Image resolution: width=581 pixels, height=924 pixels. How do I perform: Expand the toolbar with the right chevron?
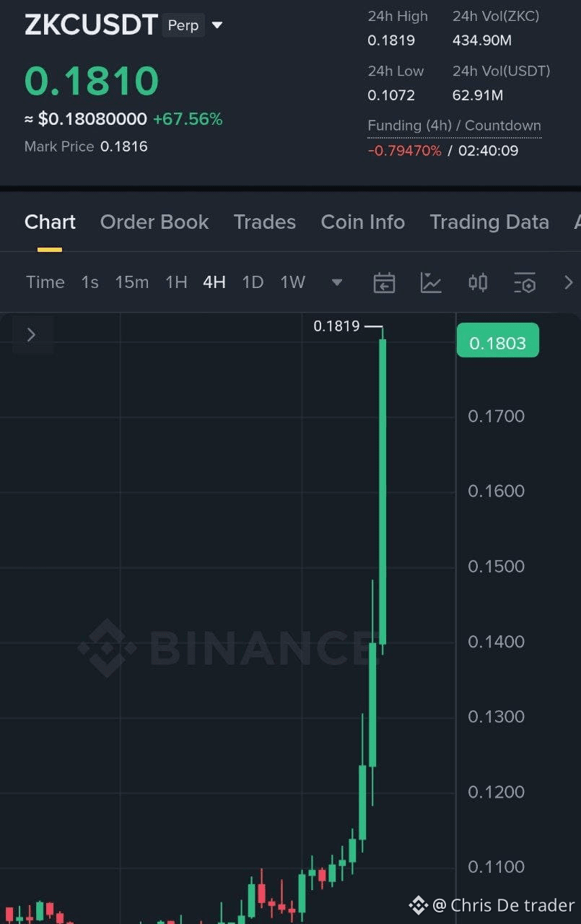[x=568, y=282]
